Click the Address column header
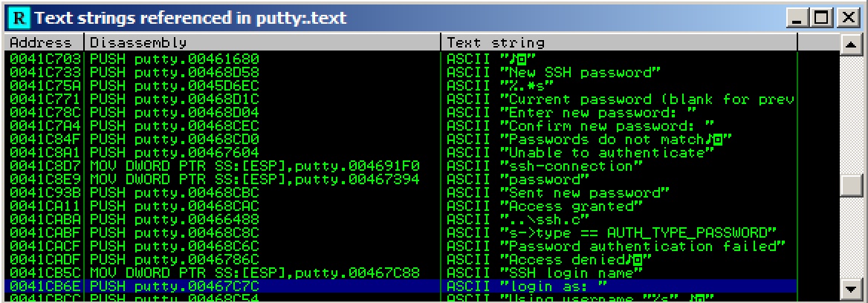This screenshot has width=868, height=303. click(x=44, y=42)
